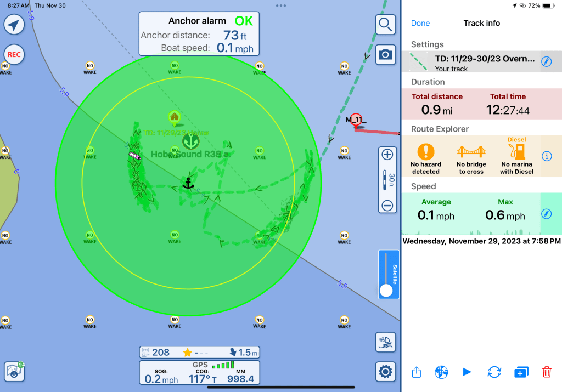Open settings gear on the map
The image size is (562, 392).
(x=386, y=372)
